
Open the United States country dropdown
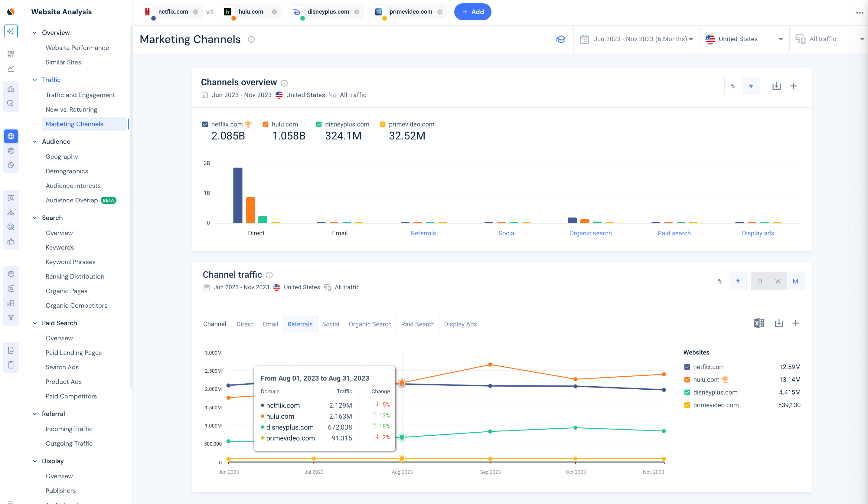tap(744, 39)
